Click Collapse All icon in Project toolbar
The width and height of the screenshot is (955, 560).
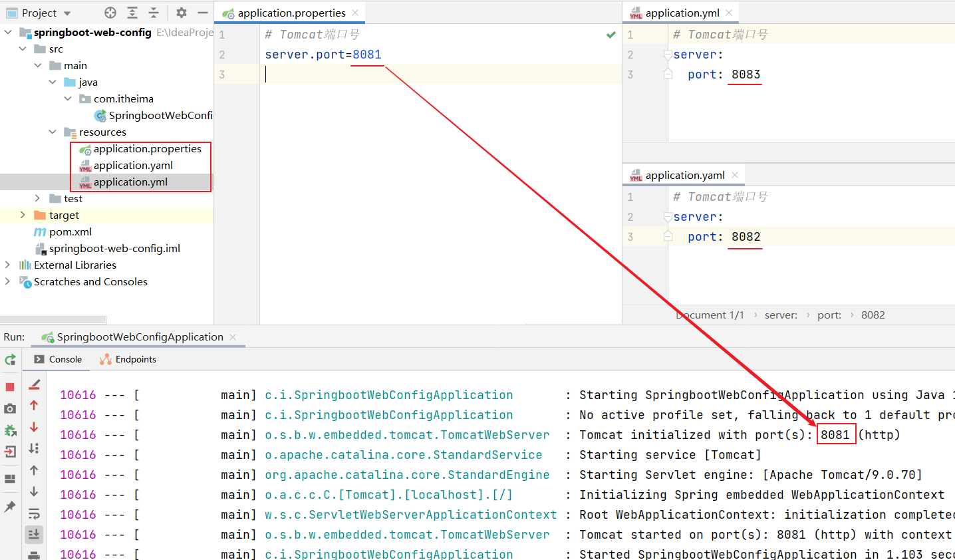154,13
